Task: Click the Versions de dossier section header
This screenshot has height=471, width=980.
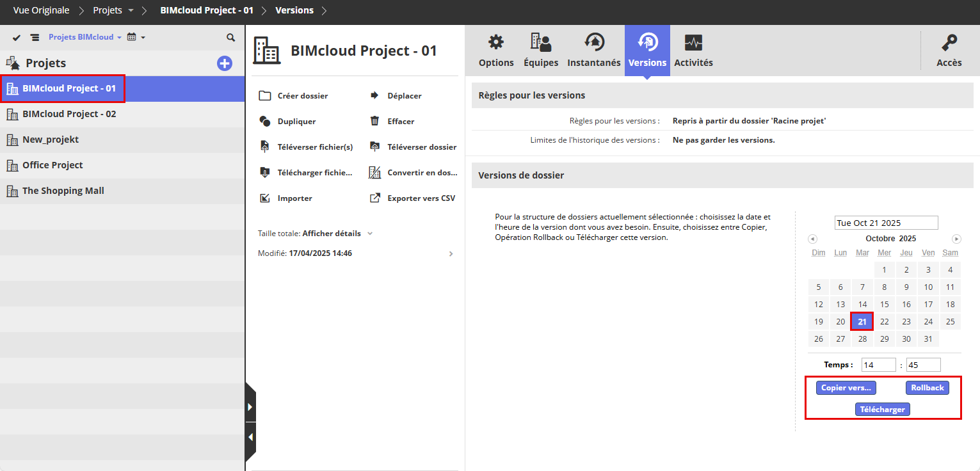Action: [x=723, y=175]
